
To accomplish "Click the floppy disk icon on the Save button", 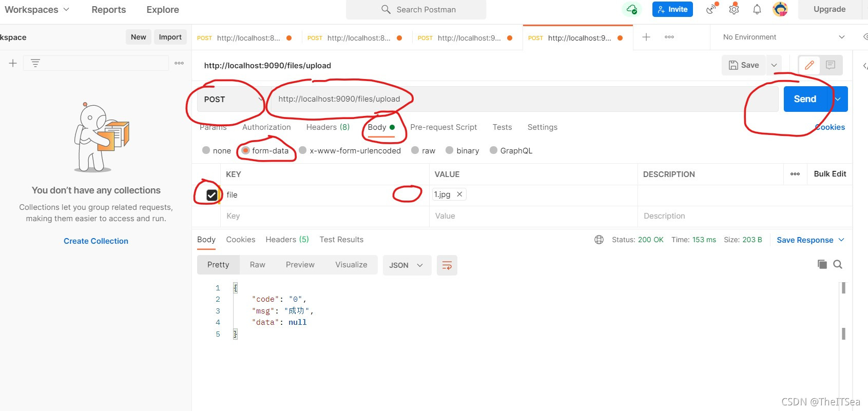I will [x=734, y=65].
